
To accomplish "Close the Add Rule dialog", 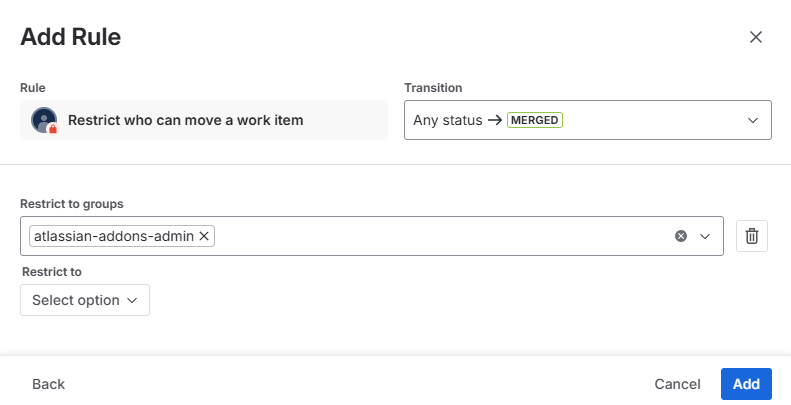I will tap(756, 37).
